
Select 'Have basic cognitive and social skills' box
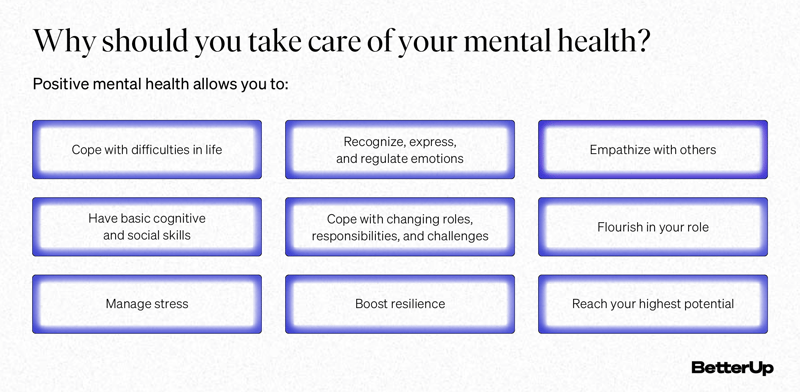tap(147, 227)
